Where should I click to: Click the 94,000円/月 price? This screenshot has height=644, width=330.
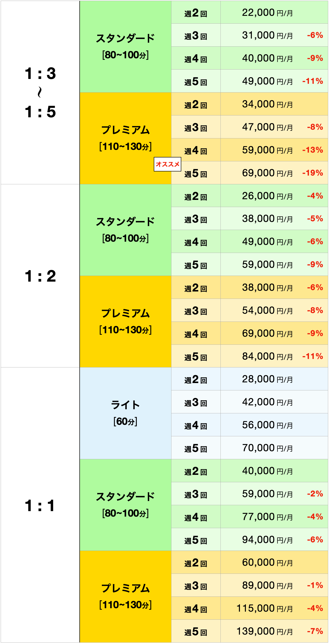point(267,540)
